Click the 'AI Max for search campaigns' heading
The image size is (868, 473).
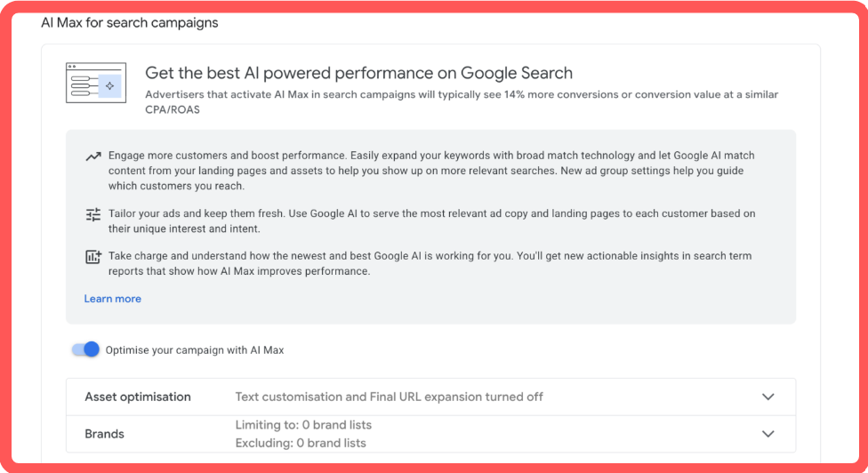130,23
